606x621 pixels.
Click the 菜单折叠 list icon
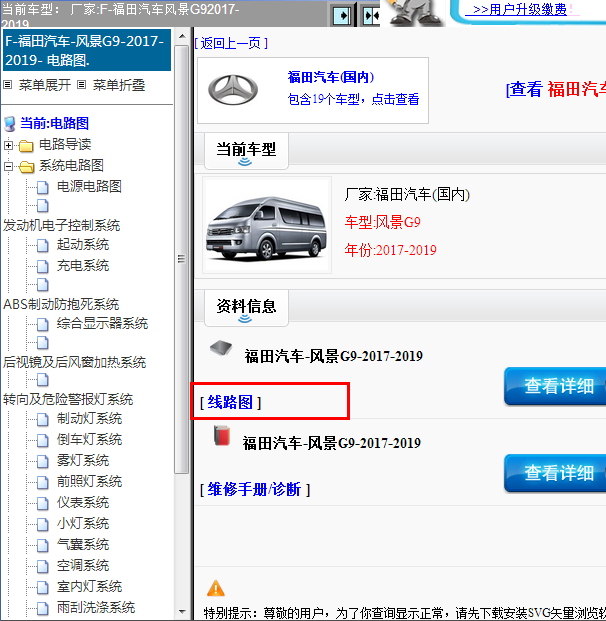81,85
